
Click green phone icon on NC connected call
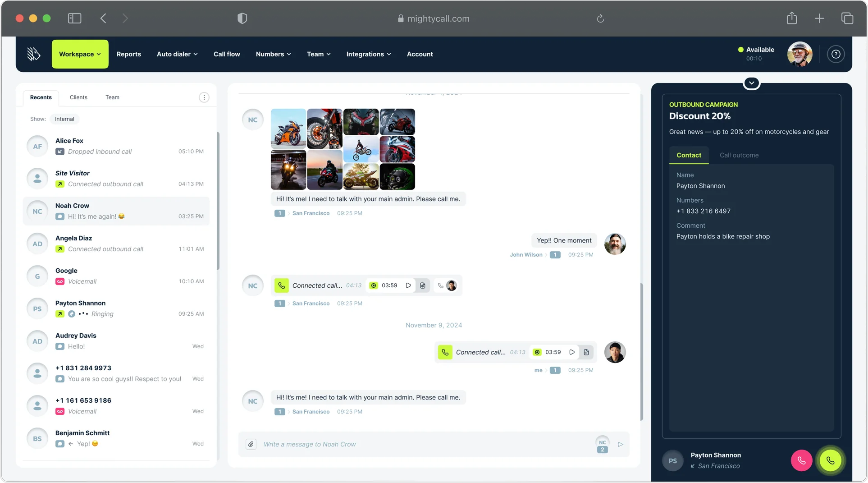(x=282, y=285)
